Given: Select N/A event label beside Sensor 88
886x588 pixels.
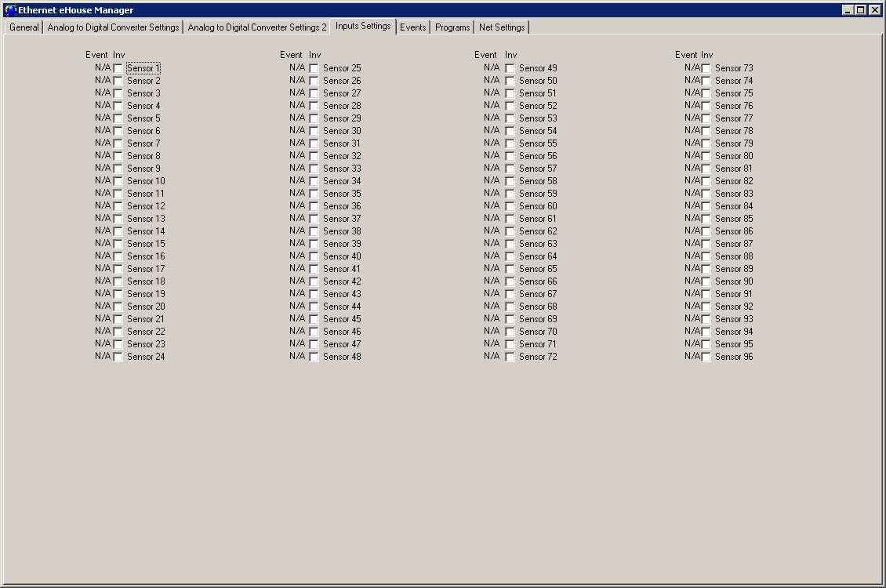Looking at the screenshot, I should pos(692,256).
